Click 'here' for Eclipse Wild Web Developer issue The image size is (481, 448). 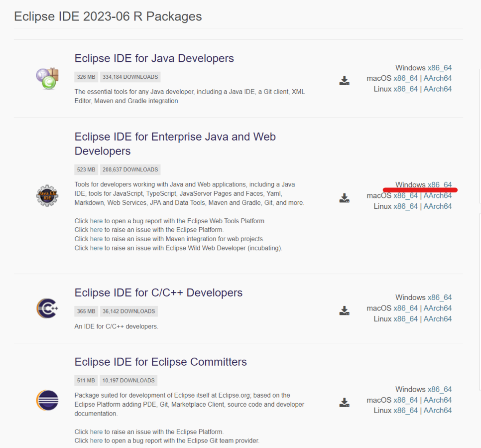pos(96,248)
